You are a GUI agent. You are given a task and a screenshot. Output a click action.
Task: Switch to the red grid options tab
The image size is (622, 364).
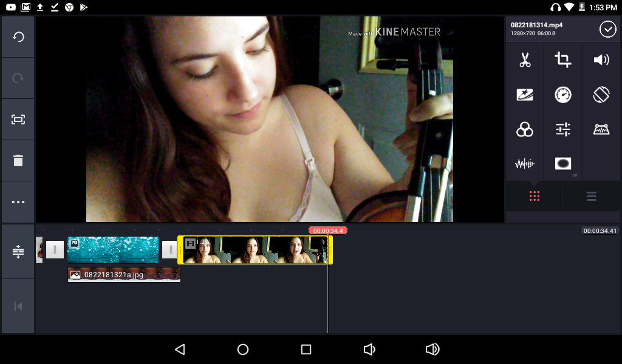pos(535,196)
